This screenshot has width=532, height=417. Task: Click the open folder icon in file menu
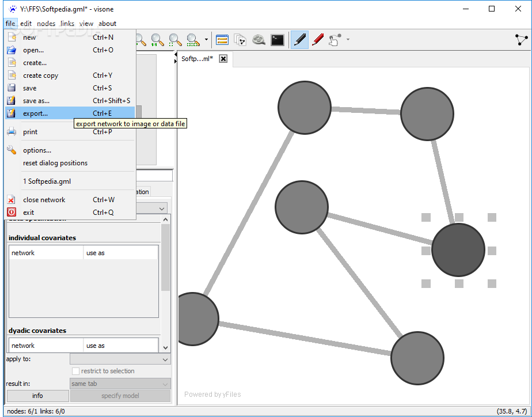coord(12,50)
